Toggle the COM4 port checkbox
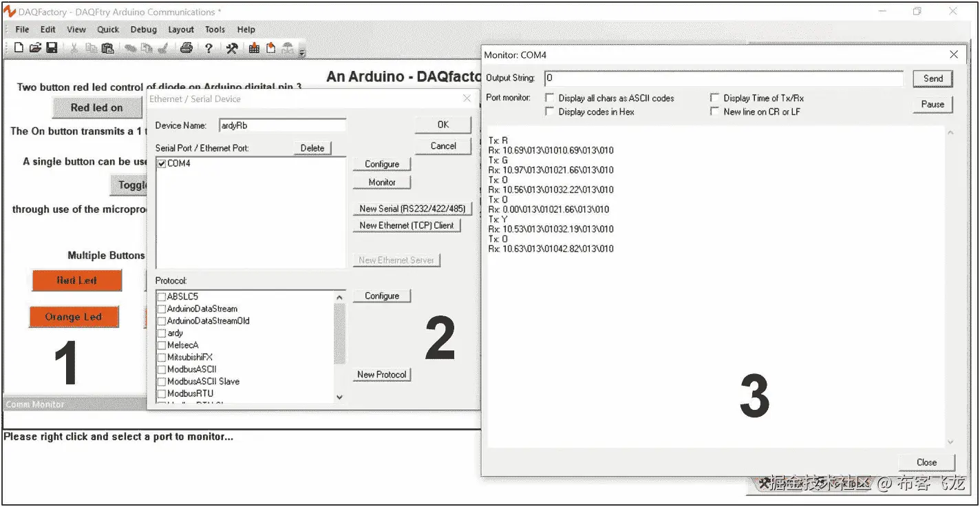Viewport: 980px width, 507px height. 162,163
